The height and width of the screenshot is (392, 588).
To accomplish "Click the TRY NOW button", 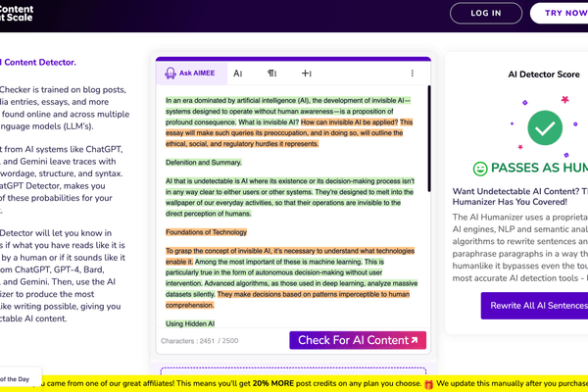I will click(x=561, y=14).
